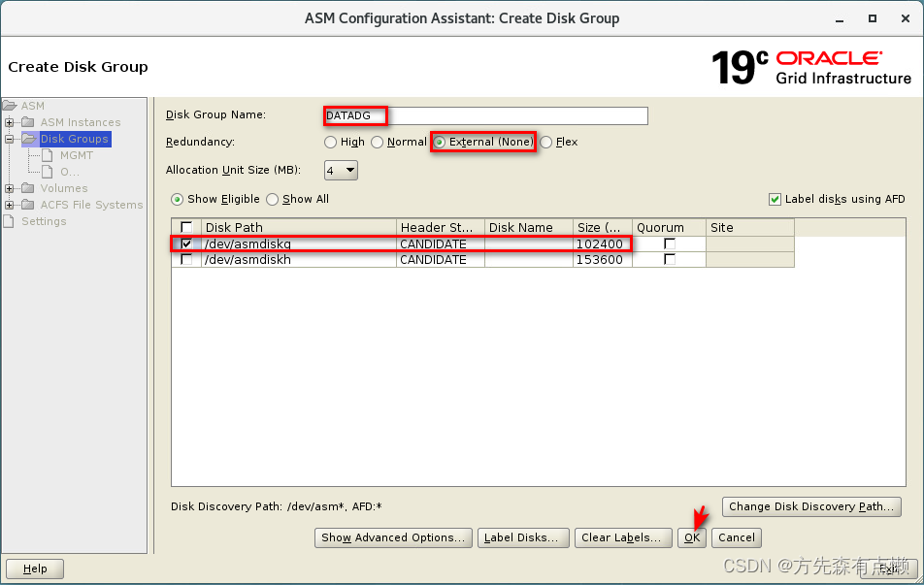Click the Clear Labels button
The width and height of the screenshot is (924, 585).
(623, 537)
